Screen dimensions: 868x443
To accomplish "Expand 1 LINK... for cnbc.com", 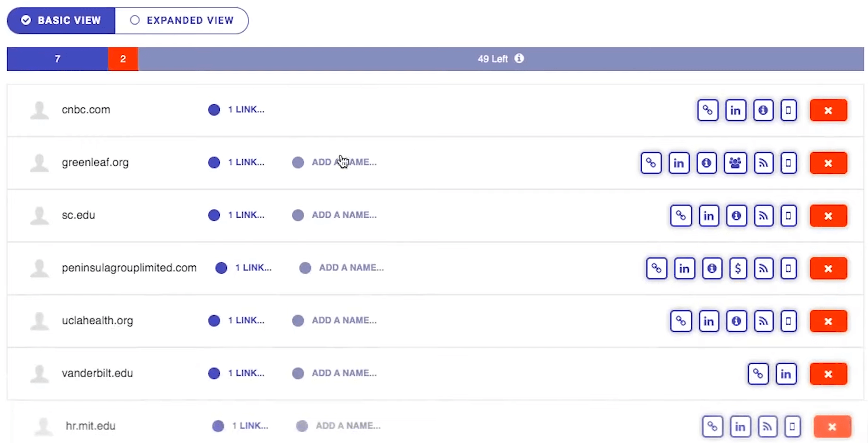I will (x=246, y=109).
